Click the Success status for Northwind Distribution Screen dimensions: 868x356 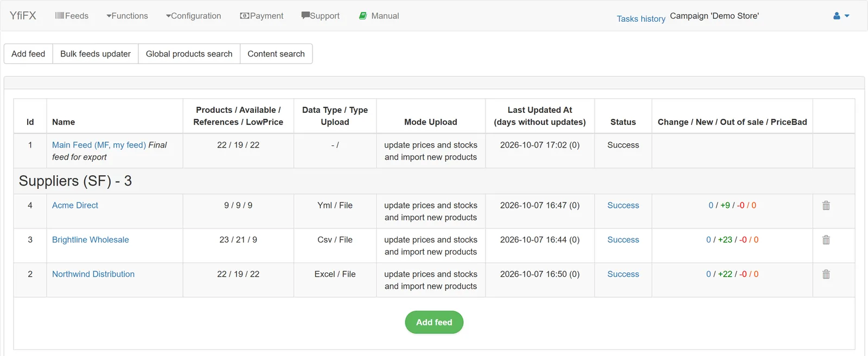coord(623,274)
